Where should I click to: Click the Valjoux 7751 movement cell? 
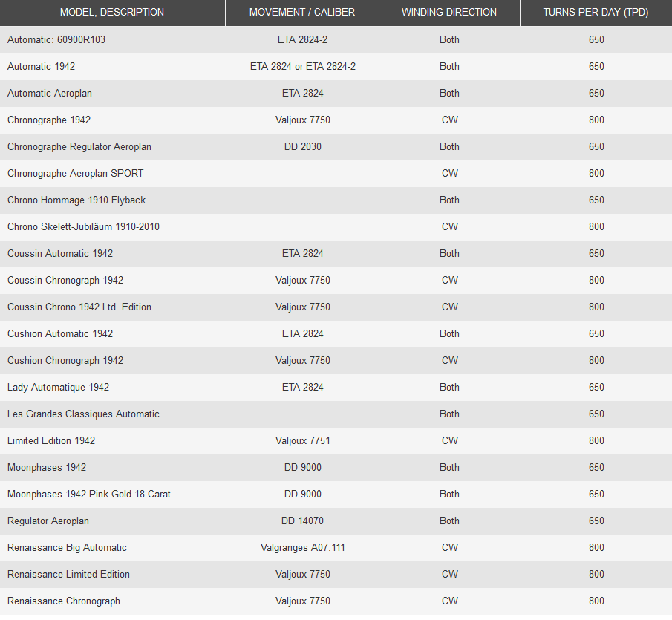coord(303,441)
